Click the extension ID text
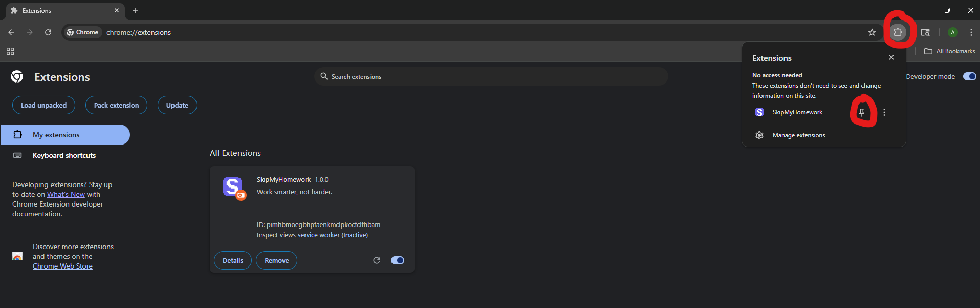Image resolution: width=980 pixels, height=308 pixels. [318, 224]
